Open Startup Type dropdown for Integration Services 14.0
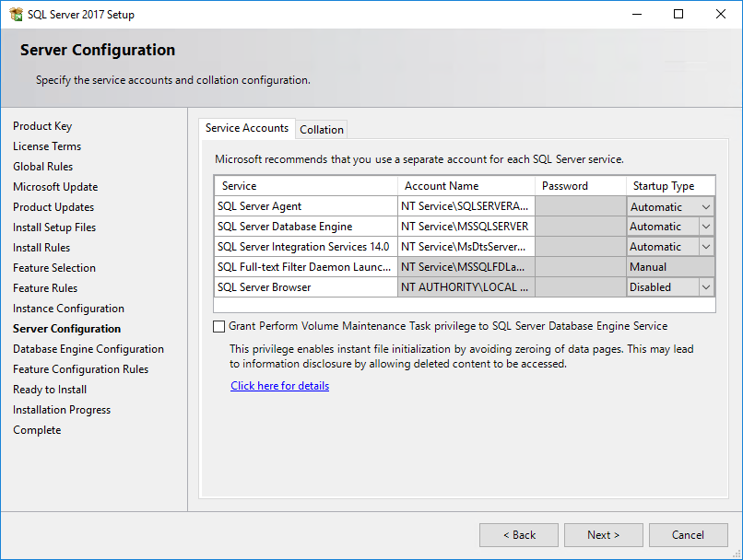743x560 pixels. (x=705, y=247)
